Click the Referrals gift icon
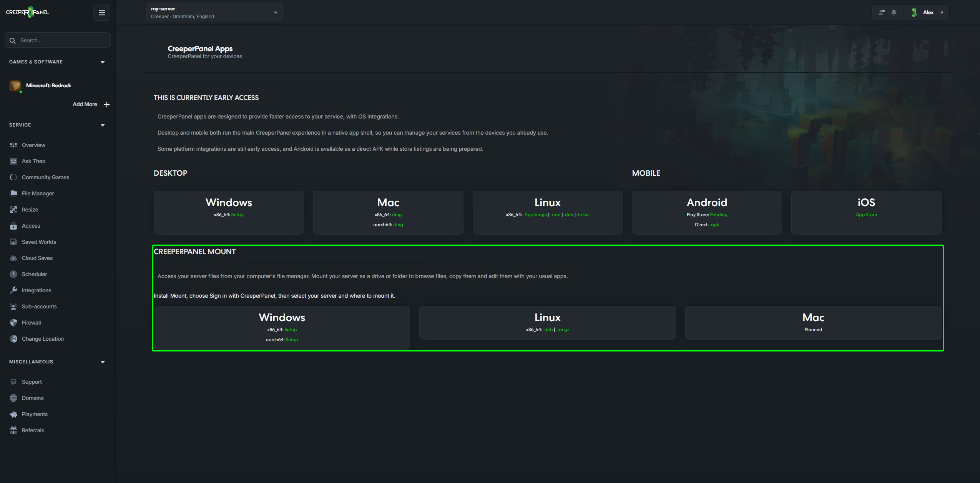This screenshot has height=483, width=980. pyautogui.click(x=13, y=430)
